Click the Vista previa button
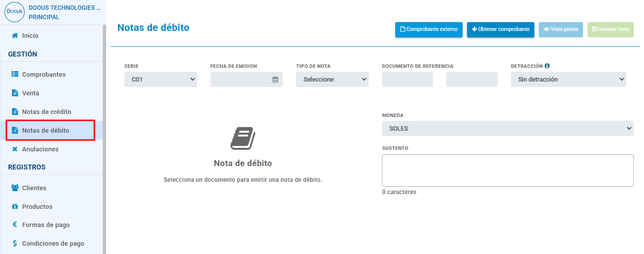 [561, 29]
